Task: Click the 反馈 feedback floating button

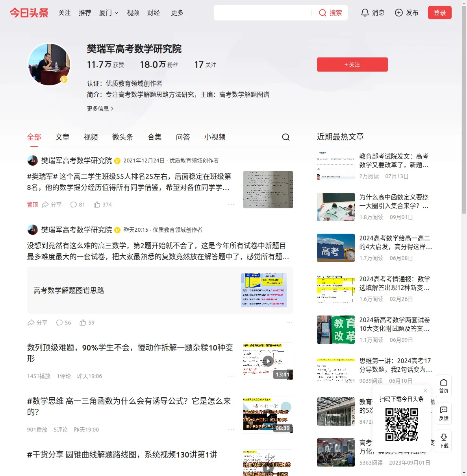Action: click(x=444, y=413)
